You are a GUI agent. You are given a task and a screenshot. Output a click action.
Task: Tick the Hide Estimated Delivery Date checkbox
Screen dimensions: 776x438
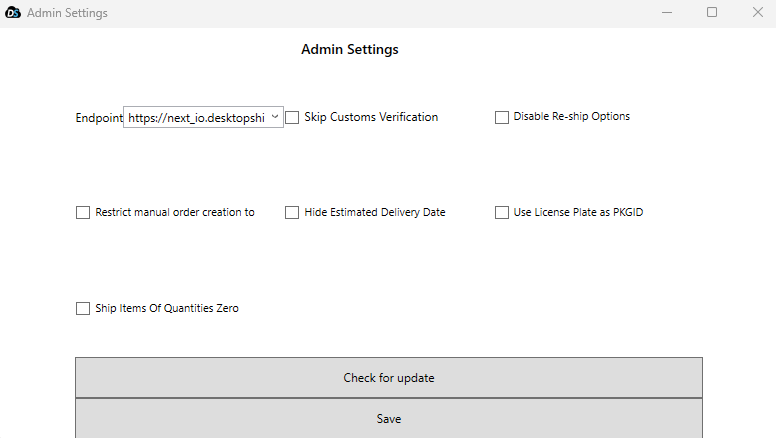click(292, 212)
